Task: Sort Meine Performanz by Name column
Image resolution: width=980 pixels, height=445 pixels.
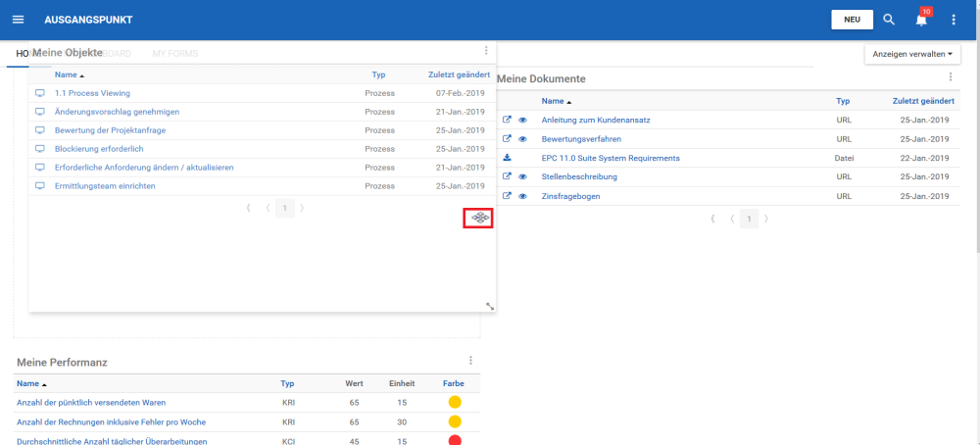Action: pyautogui.click(x=27, y=384)
